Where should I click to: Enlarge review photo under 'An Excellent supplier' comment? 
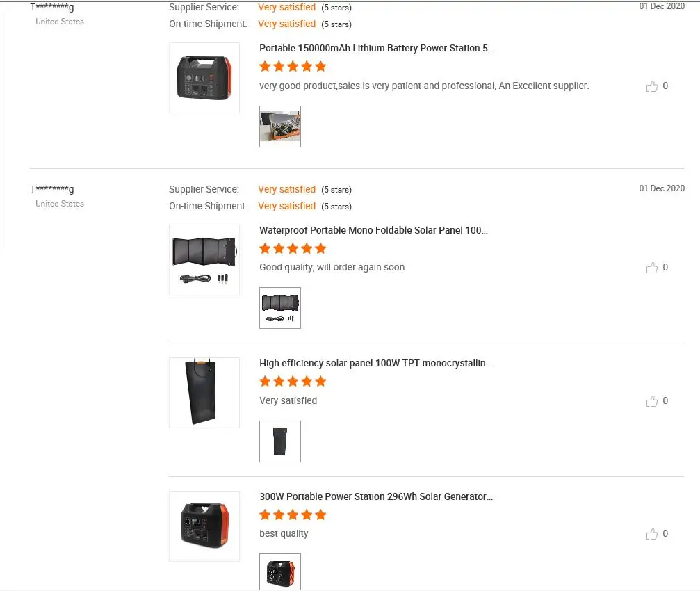[280, 127]
